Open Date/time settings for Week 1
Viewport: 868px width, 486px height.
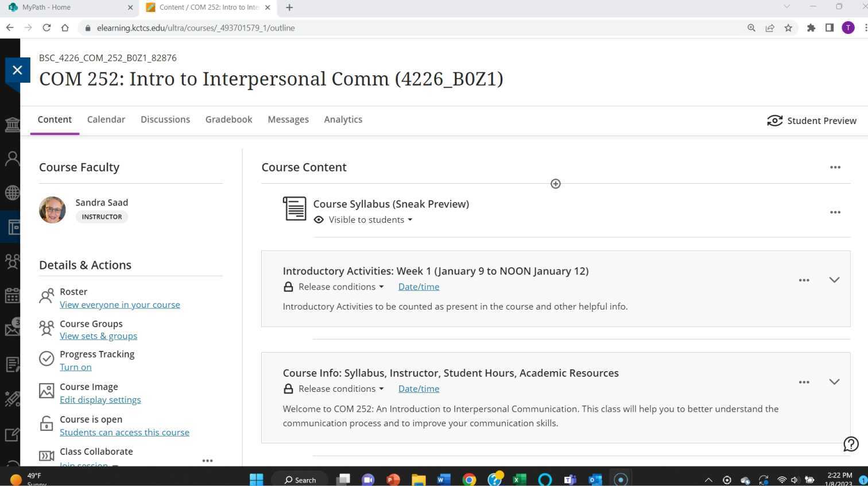click(x=418, y=287)
